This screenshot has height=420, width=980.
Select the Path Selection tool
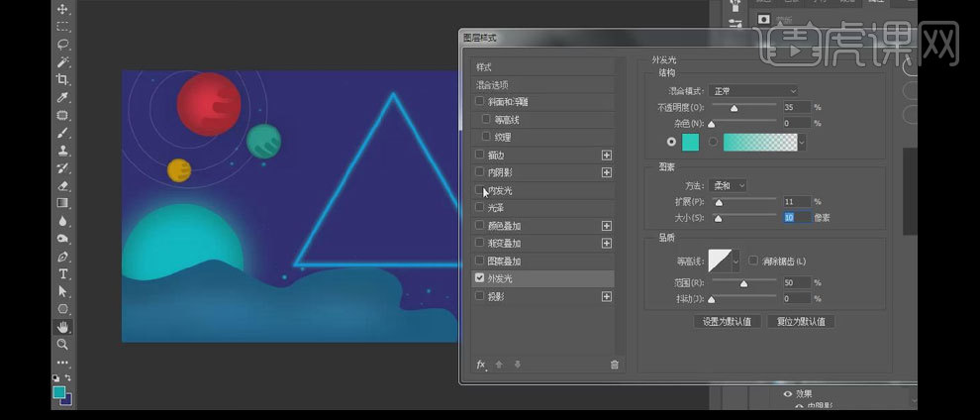[x=63, y=291]
